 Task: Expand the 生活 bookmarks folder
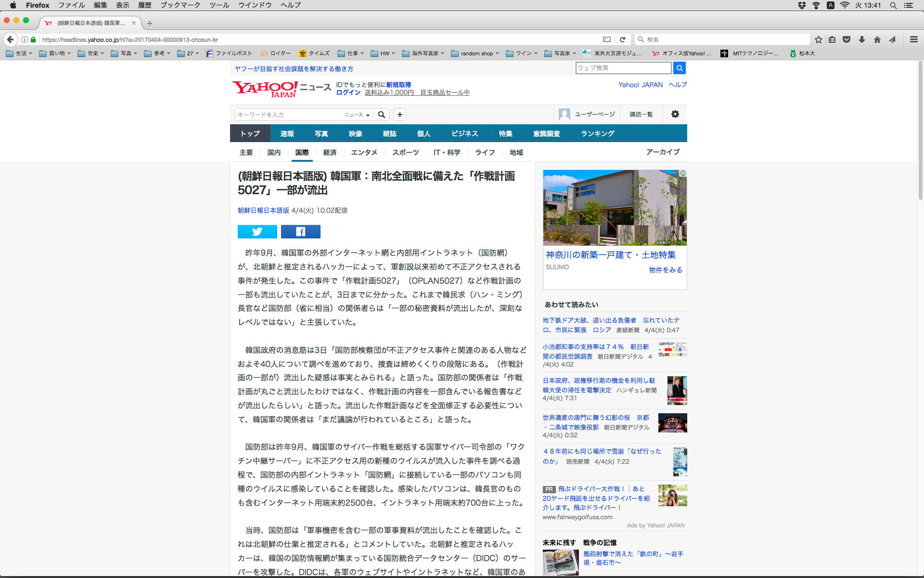click(x=19, y=53)
